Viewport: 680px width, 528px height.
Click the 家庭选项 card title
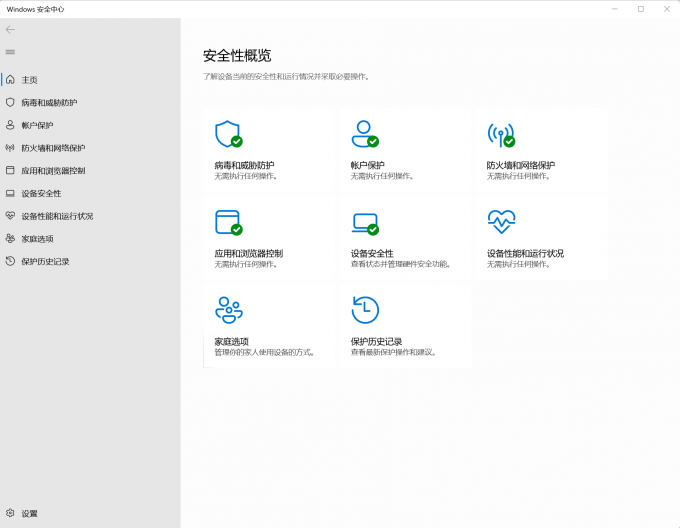click(x=232, y=342)
